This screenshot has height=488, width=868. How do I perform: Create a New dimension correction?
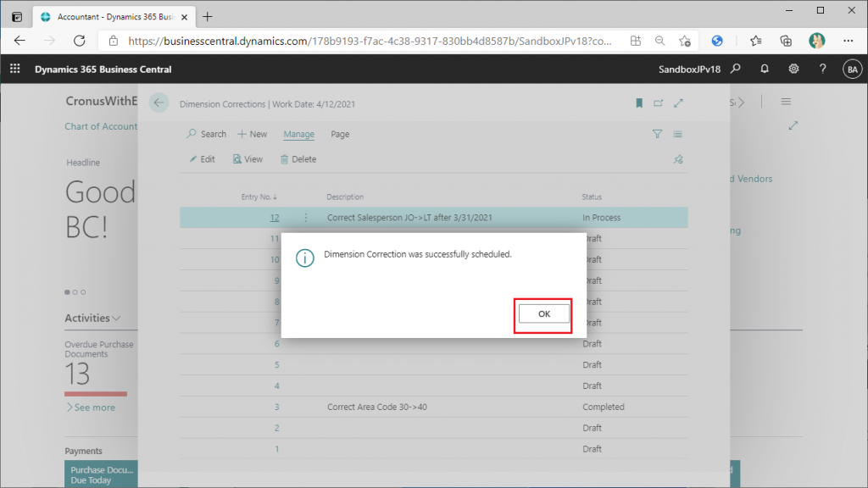coord(253,134)
